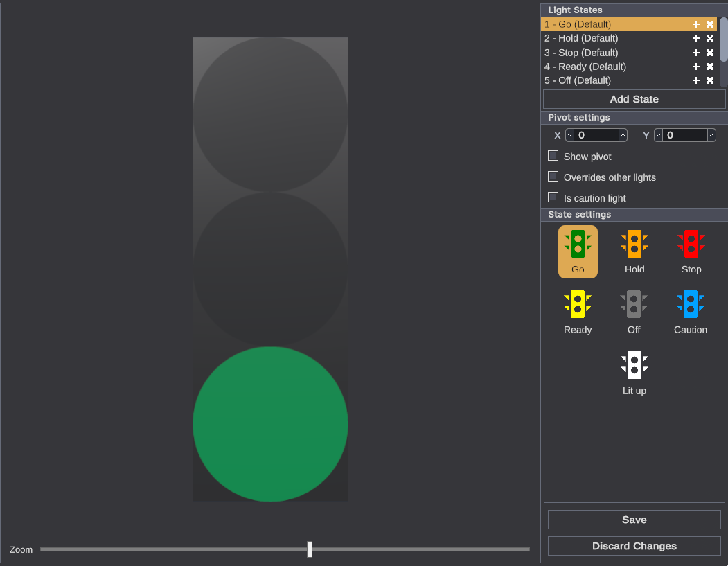728x566 pixels.
Task: Select the 4 - Ready (Default) state
Action: coord(585,67)
